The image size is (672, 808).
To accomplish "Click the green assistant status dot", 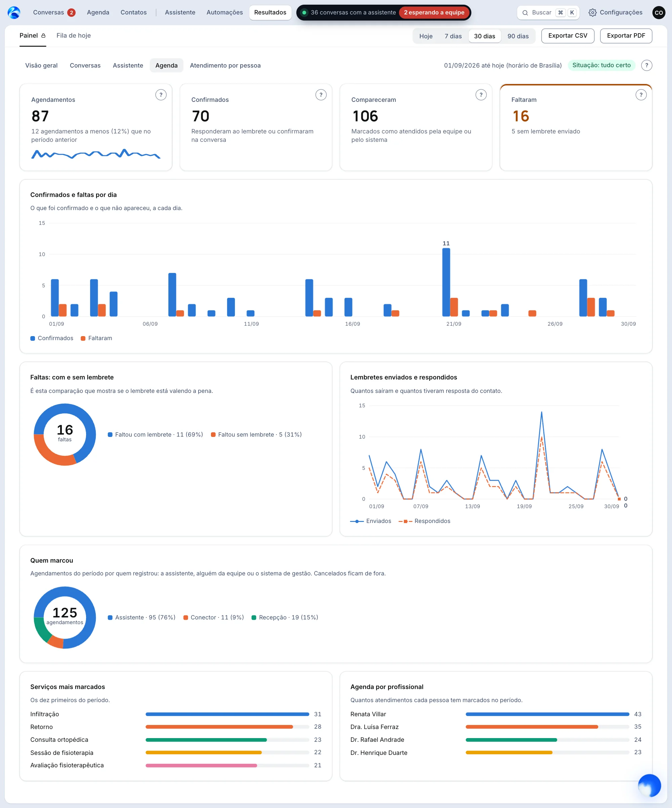I will 304,13.
